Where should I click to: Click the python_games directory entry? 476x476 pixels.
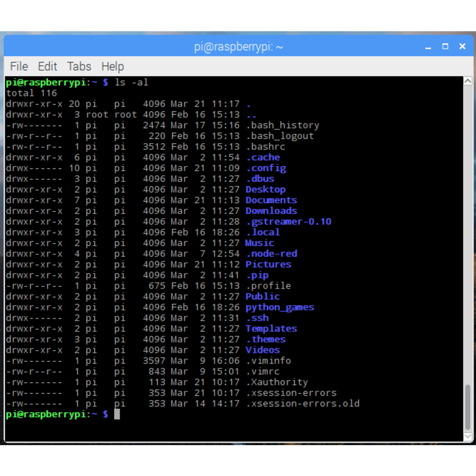[280, 308]
